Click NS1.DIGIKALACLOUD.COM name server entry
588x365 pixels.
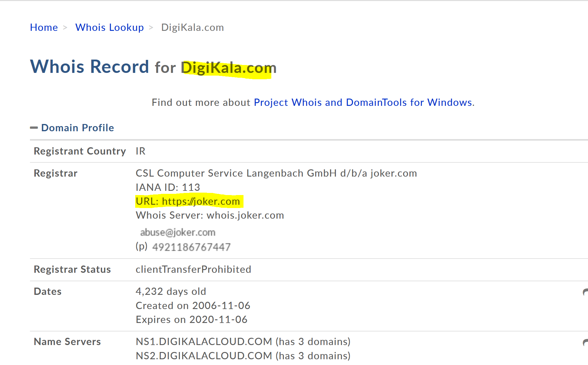pos(243,342)
